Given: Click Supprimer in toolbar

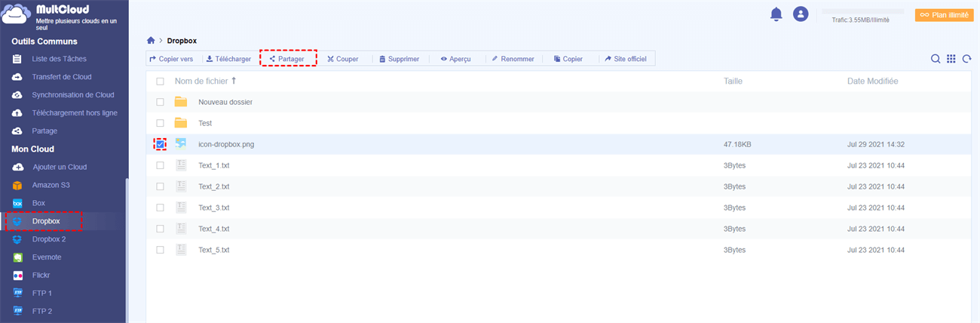Looking at the screenshot, I should point(399,59).
